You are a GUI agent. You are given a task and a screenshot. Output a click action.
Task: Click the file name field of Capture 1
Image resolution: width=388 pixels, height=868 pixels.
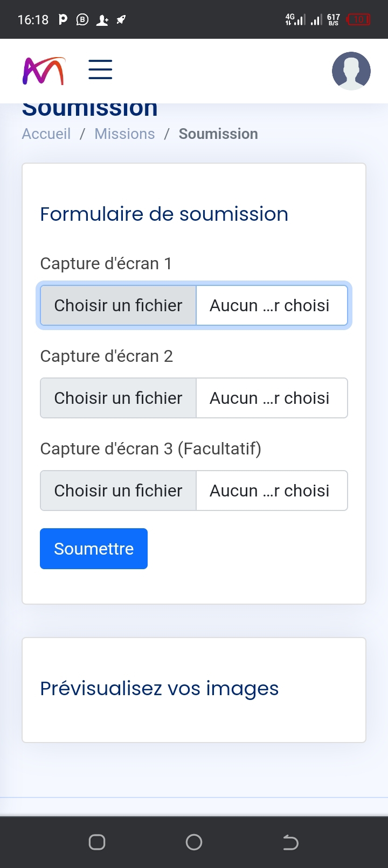coord(271,305)
